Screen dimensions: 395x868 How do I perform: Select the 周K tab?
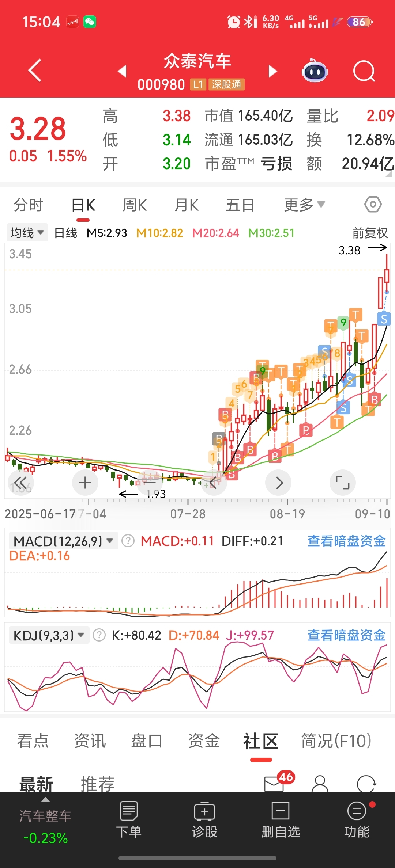[135, 205]
